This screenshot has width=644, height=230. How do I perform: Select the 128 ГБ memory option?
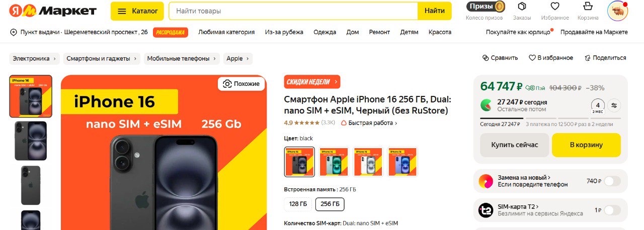(297, 204)
